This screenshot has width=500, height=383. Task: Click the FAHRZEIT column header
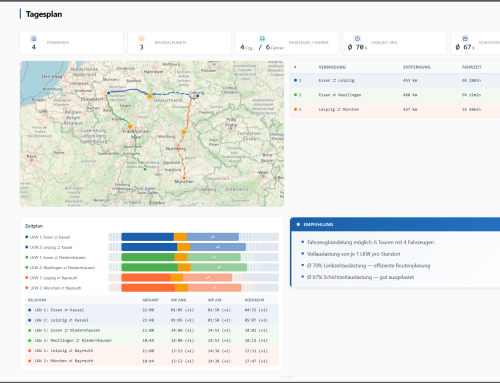472,67
